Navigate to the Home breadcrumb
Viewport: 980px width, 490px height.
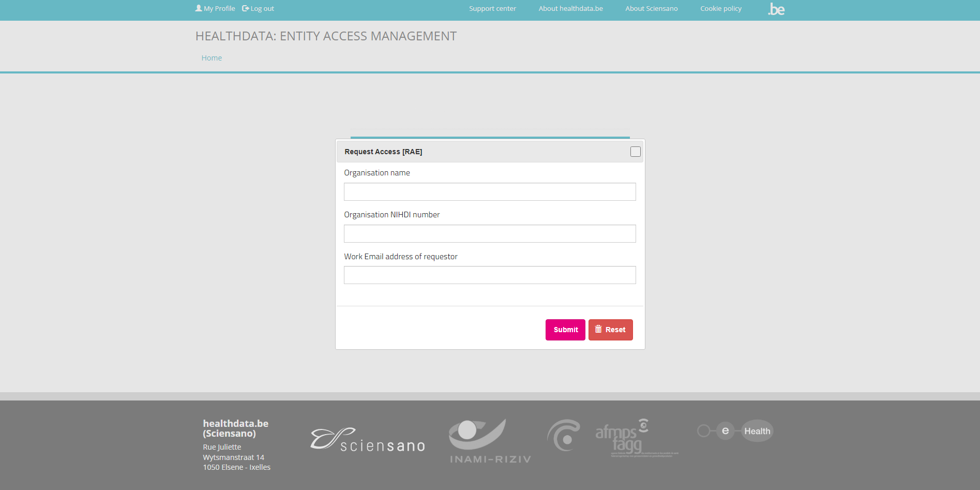coord(212,58)
